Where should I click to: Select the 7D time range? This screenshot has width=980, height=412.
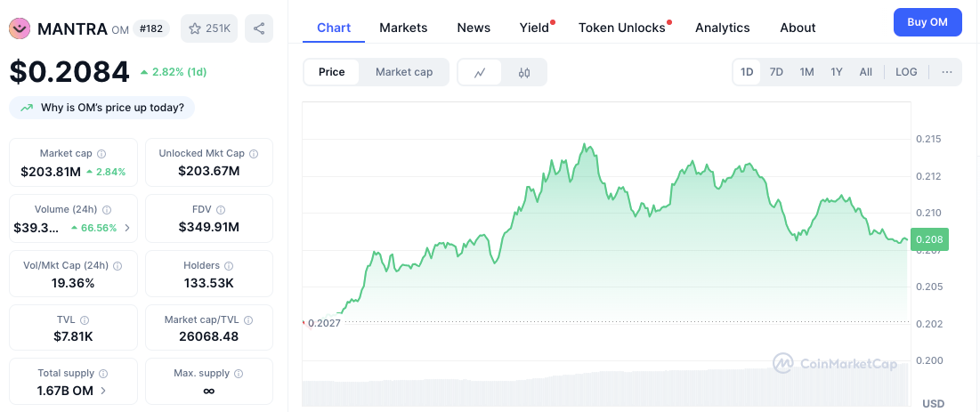click(776, 72)
